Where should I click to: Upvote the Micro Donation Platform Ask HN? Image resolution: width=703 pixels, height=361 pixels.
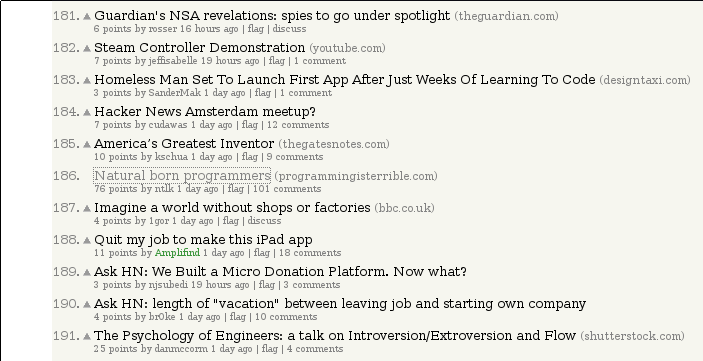[87, 273]
